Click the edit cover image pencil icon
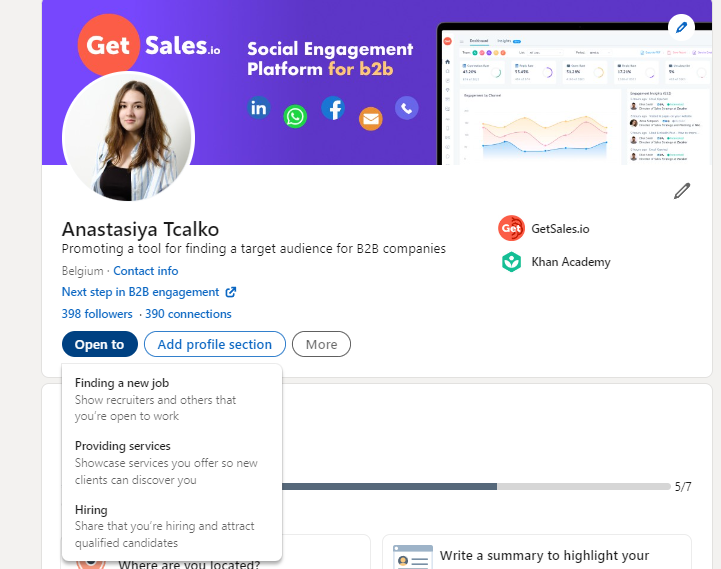 [x=682, y=26]
